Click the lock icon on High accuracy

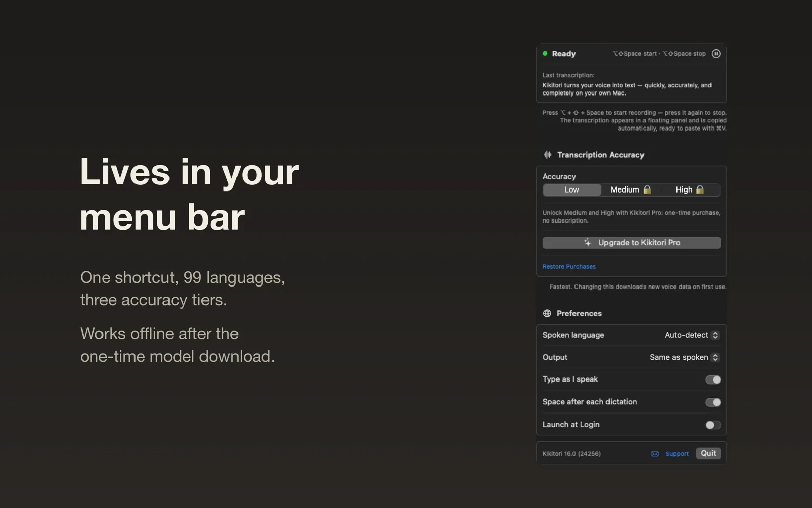click(700, 189)
